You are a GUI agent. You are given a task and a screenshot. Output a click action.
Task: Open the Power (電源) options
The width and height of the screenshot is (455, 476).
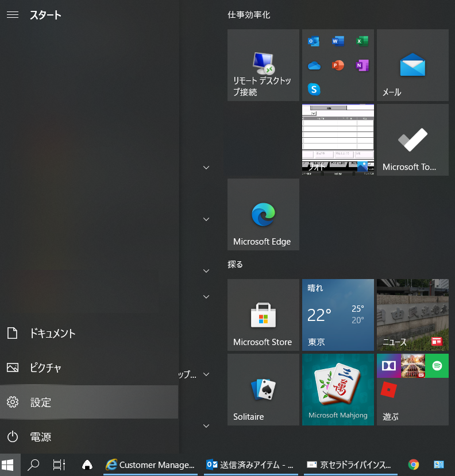coord(89,437)
